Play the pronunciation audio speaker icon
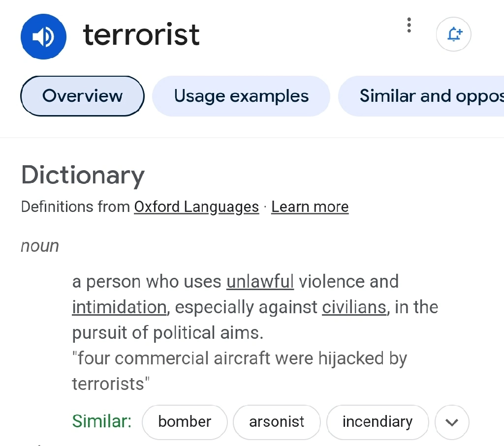 (x=43, y=36)
